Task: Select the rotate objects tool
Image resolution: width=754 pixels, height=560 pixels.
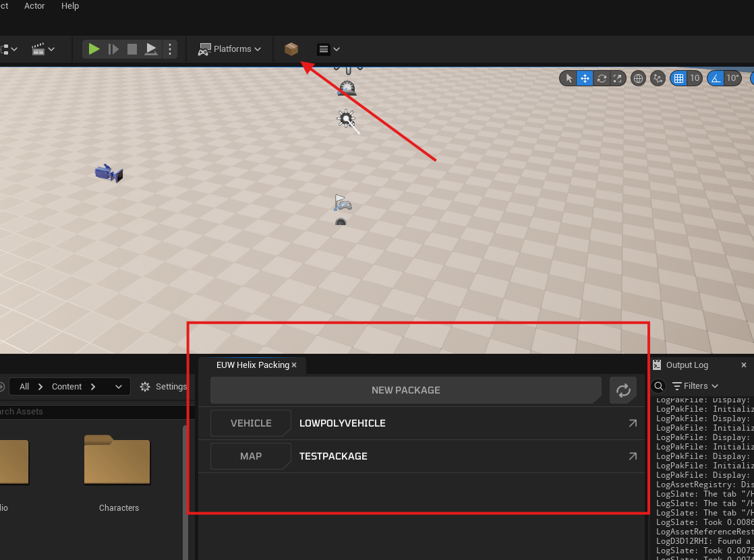Action: tap(601, 78)
